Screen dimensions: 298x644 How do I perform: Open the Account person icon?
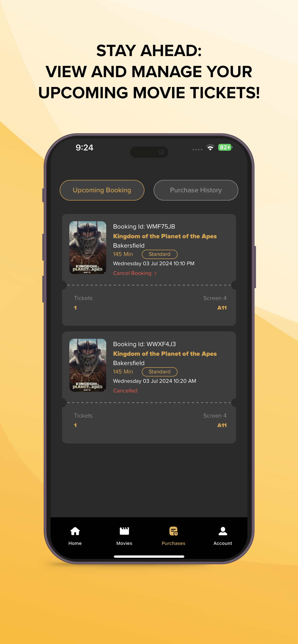[x=223, y=531]
